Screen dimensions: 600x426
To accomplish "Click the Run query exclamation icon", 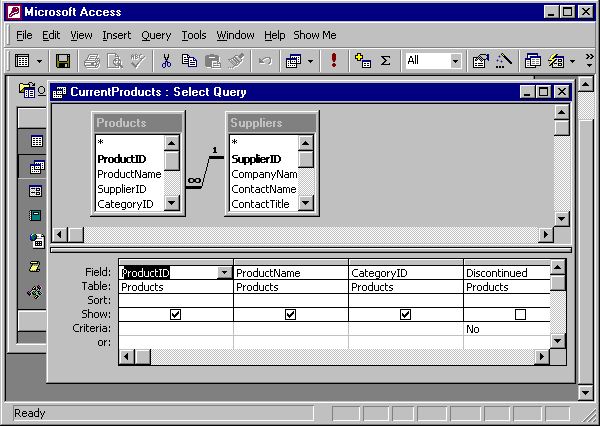I will (x=333, y=61).
